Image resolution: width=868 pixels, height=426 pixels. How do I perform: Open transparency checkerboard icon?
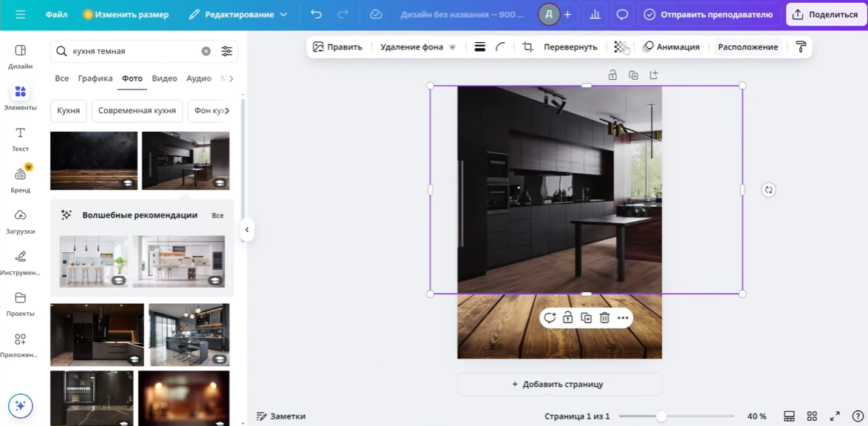pos(621,47)
